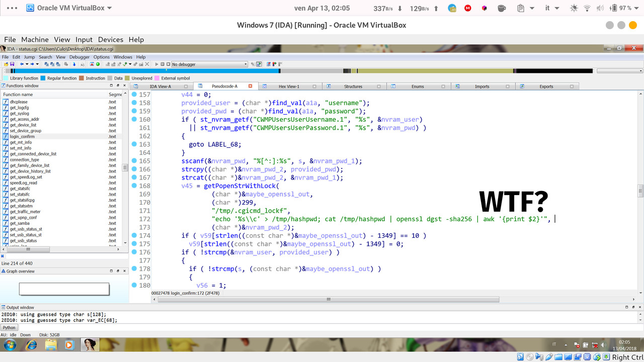Toggle breakpoint dot at line 174

[x=134, y=235]
